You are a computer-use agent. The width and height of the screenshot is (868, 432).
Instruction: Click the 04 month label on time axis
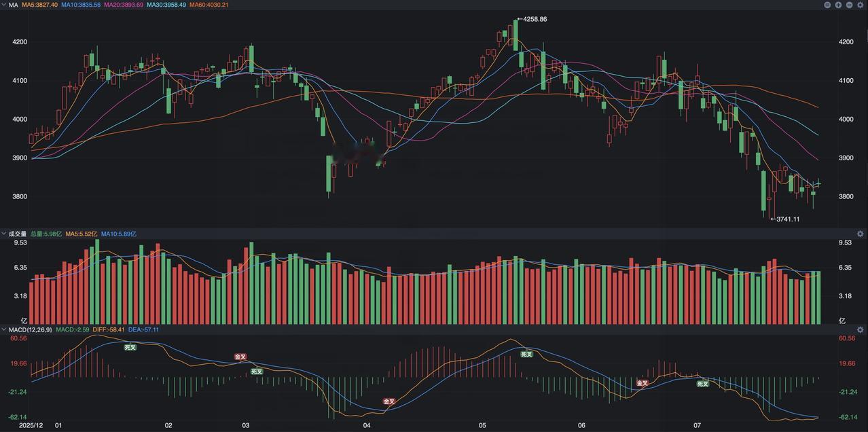point(367,426)
